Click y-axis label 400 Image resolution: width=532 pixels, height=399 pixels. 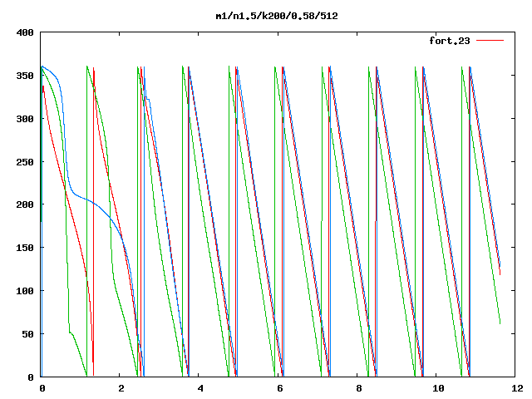25,32
